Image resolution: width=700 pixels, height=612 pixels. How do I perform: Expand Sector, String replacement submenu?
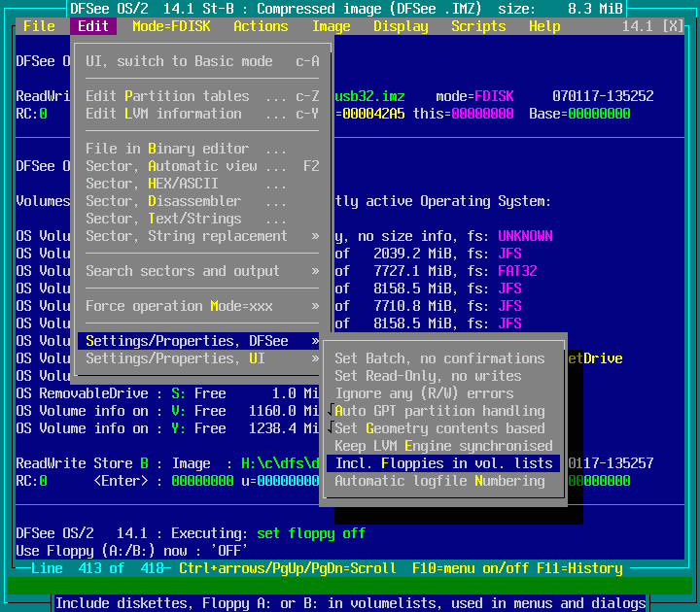[x=202, y=236]
